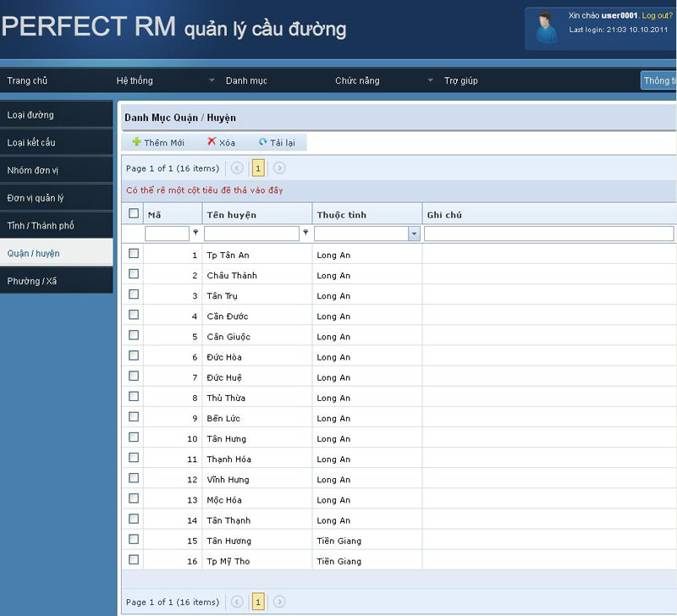Viewport: 677px width, 616px height.
Task: Open Danh mục menu
Action: 246,80
